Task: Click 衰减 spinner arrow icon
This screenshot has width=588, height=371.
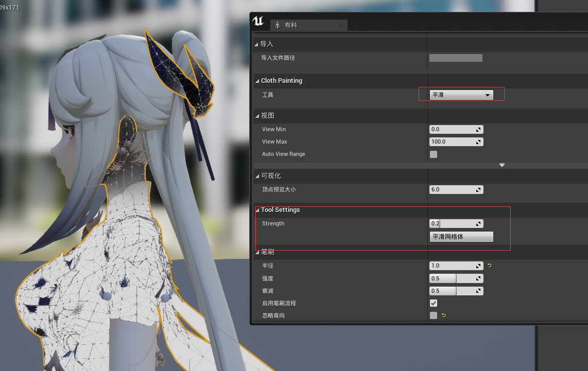Action: tap(478, 291)
